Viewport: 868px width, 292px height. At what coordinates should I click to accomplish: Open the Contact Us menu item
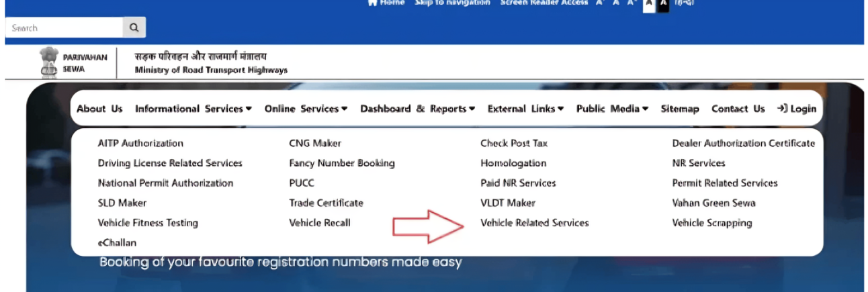(x=738, y=109)
